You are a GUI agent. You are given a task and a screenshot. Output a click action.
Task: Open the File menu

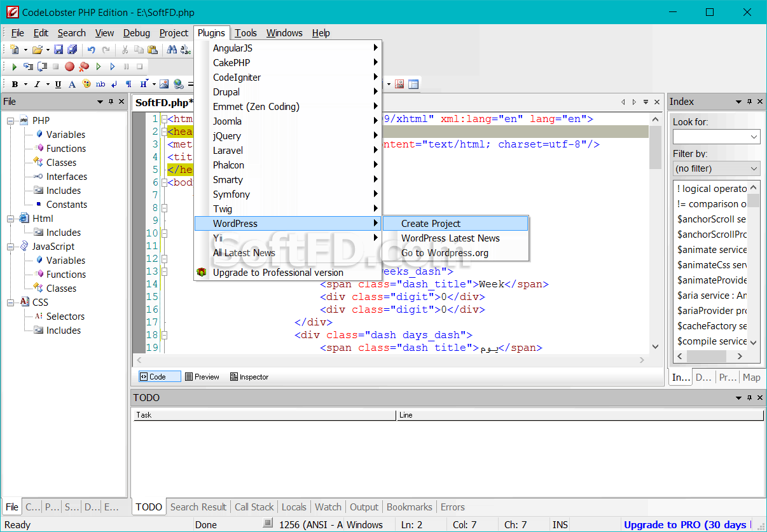click(x=18, y=33)
